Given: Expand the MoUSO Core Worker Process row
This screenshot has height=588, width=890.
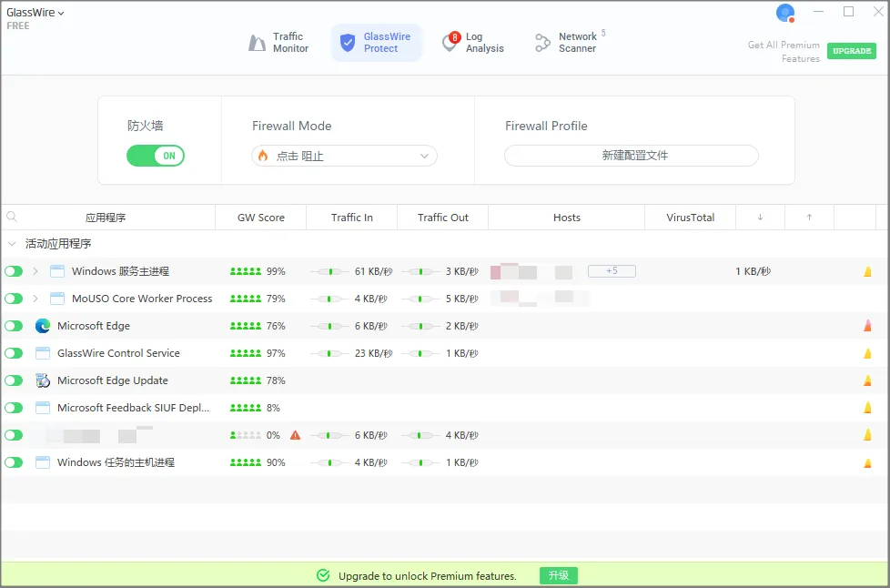Looking at the screenshot, I should [x=35, y=299].
